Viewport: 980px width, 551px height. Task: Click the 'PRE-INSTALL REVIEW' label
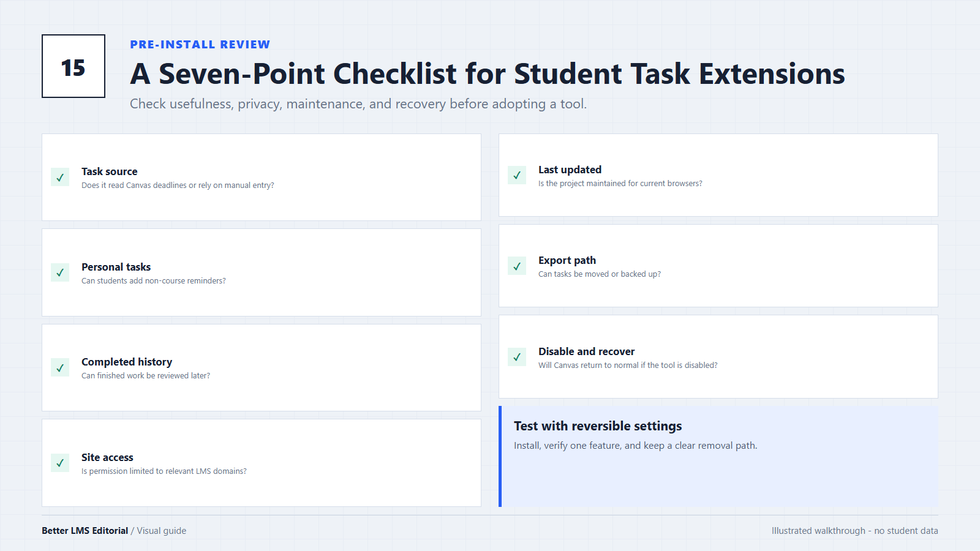(x=200, y=45)
